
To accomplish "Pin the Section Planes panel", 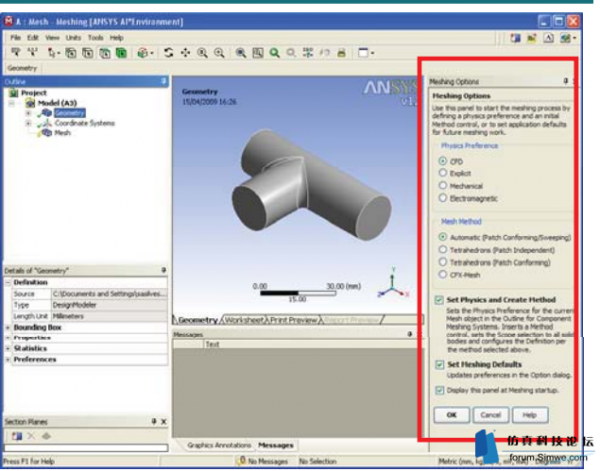I will pos(153,421).
